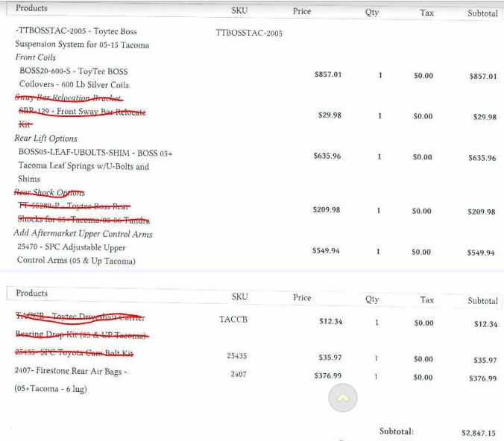Click the Subtotal: label at bottom
Viewport: 504px width, 441px height.
pos(397,431)
